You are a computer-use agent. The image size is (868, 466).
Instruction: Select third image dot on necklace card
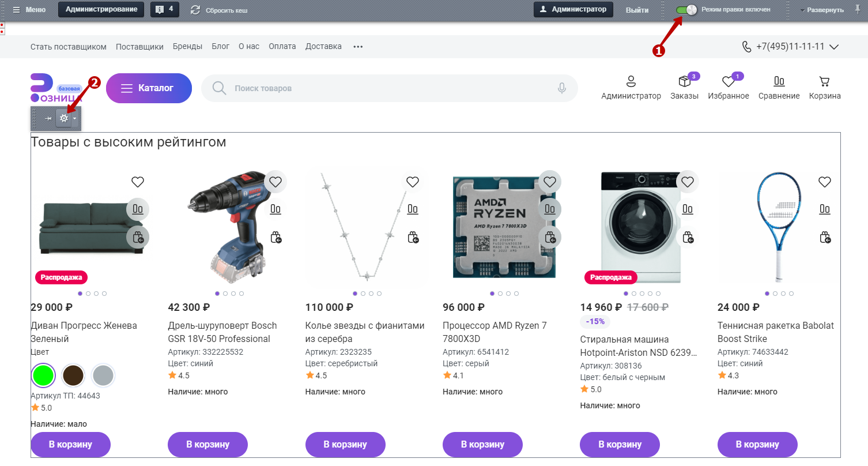point(371,294)
